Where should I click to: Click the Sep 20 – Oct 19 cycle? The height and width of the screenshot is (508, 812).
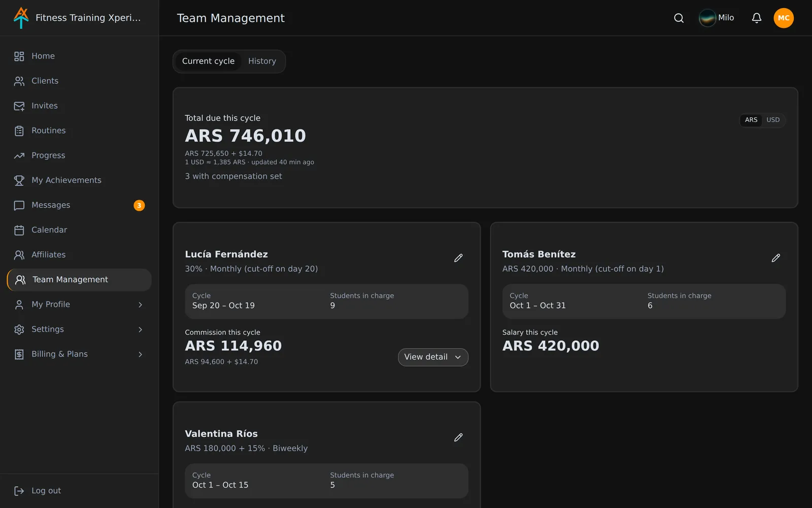pyautogui.click(x=223, y=305)
